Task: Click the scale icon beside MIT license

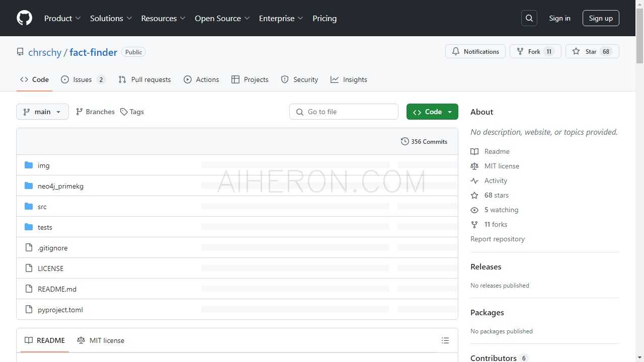Action: click(x=474, y=166)
